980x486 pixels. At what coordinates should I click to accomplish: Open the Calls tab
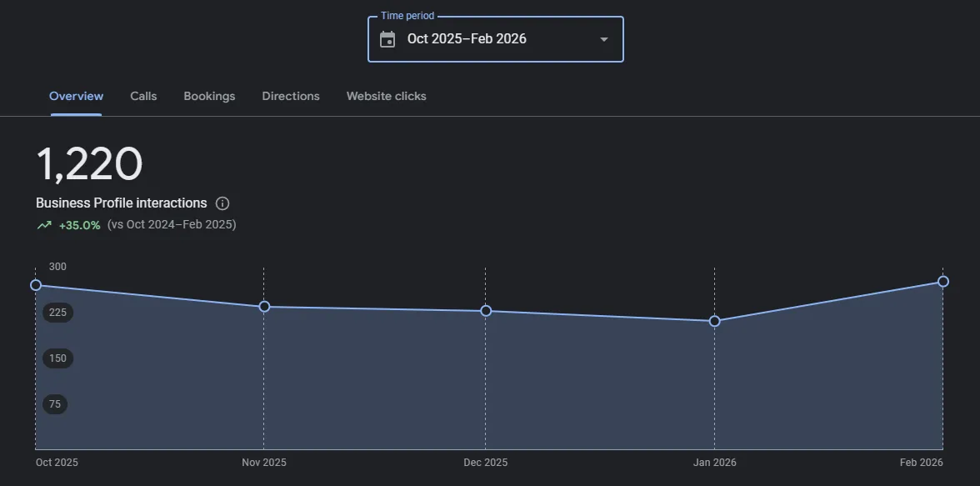[143, 97]
